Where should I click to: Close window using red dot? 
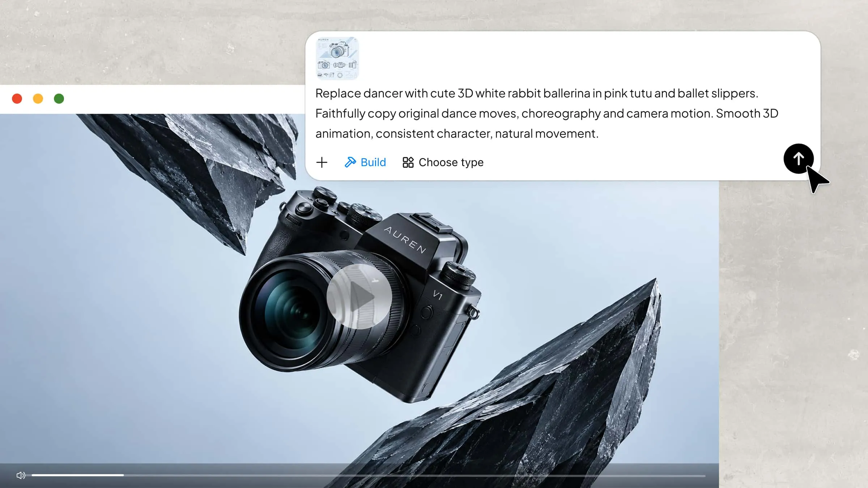17,99
